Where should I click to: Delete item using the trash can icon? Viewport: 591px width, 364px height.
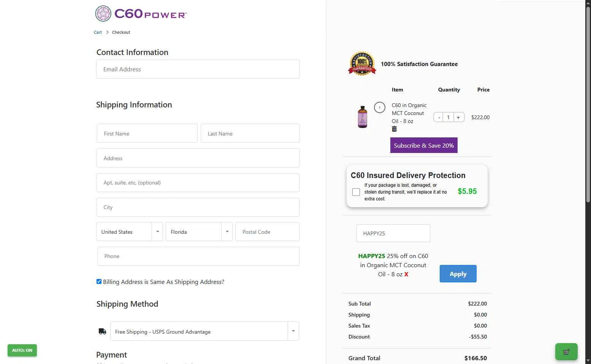394,129
